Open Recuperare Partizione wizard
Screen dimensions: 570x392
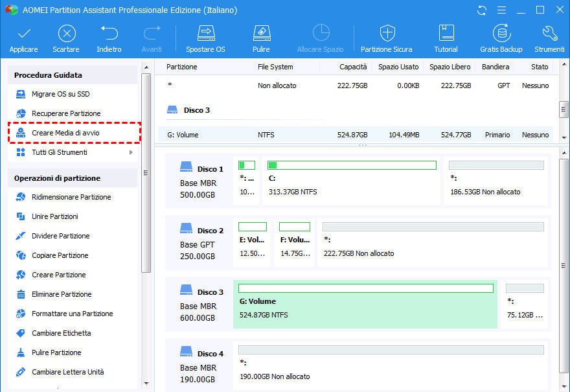click(66, 113)
